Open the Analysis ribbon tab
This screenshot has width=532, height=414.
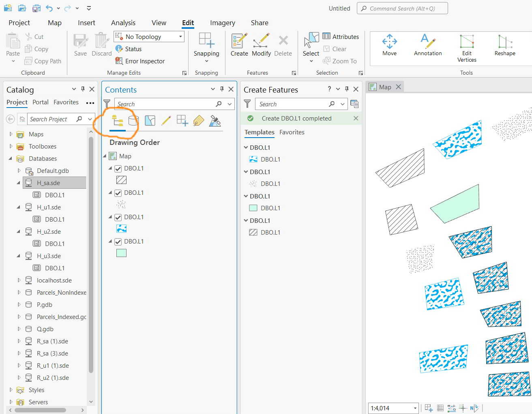tap(123, 23)
